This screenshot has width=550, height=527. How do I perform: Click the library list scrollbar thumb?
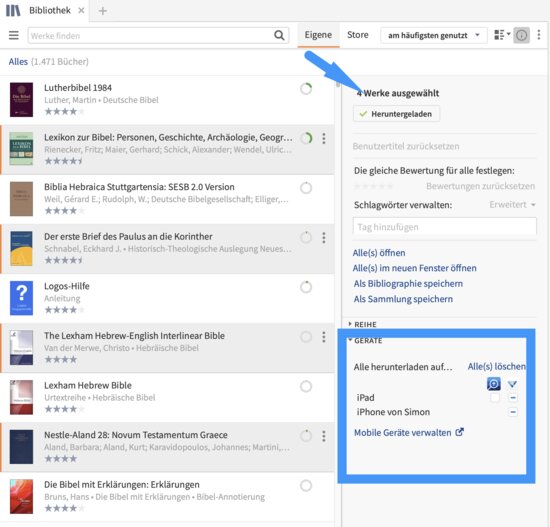tap(338, 84)
